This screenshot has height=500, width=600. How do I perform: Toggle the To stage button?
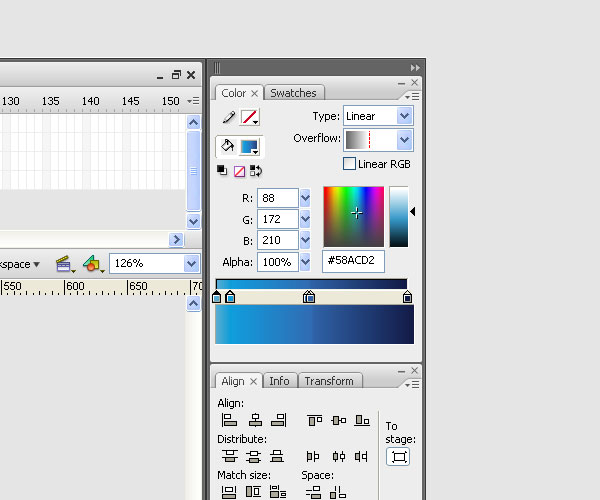(x=398, y=457)
